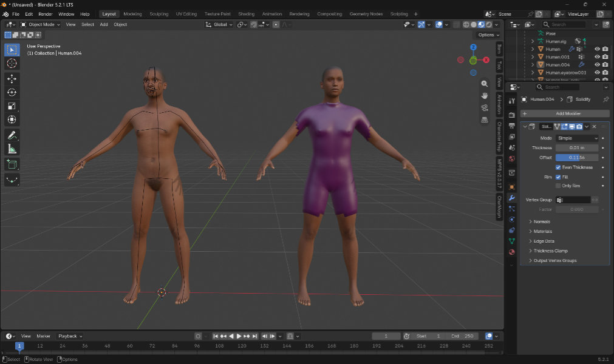
Task: Toggle the Even Thickness checkbox
Action: [558, 167]
